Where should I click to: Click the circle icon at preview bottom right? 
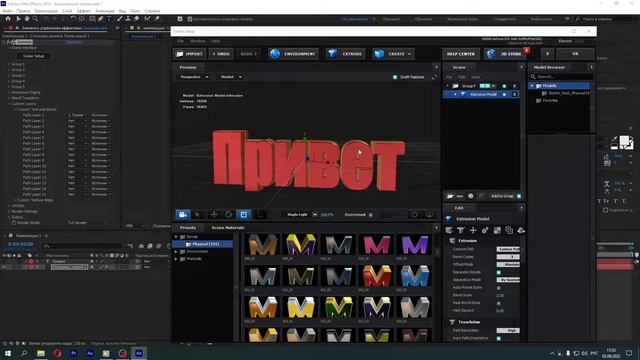click(x=415, y=215)
